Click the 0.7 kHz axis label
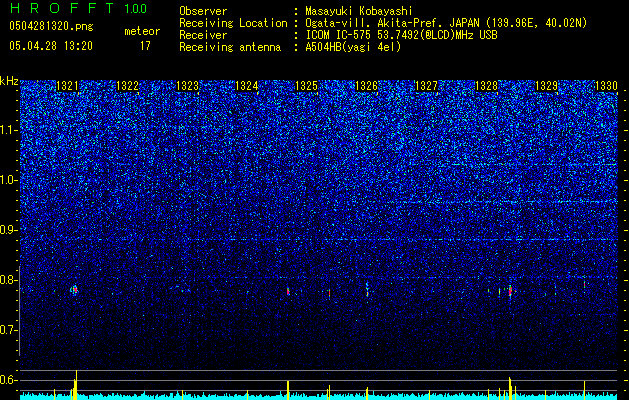This screenshot has width=629, height=400. [9, 330]
